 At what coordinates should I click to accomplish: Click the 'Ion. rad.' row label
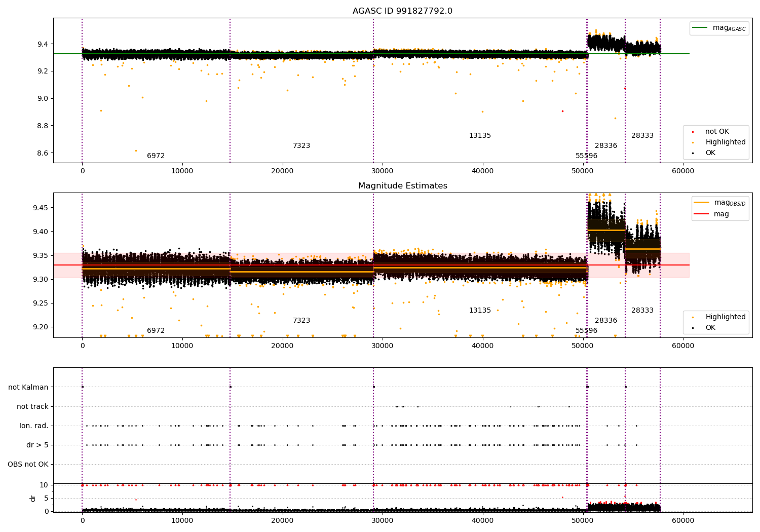(34, 426)
